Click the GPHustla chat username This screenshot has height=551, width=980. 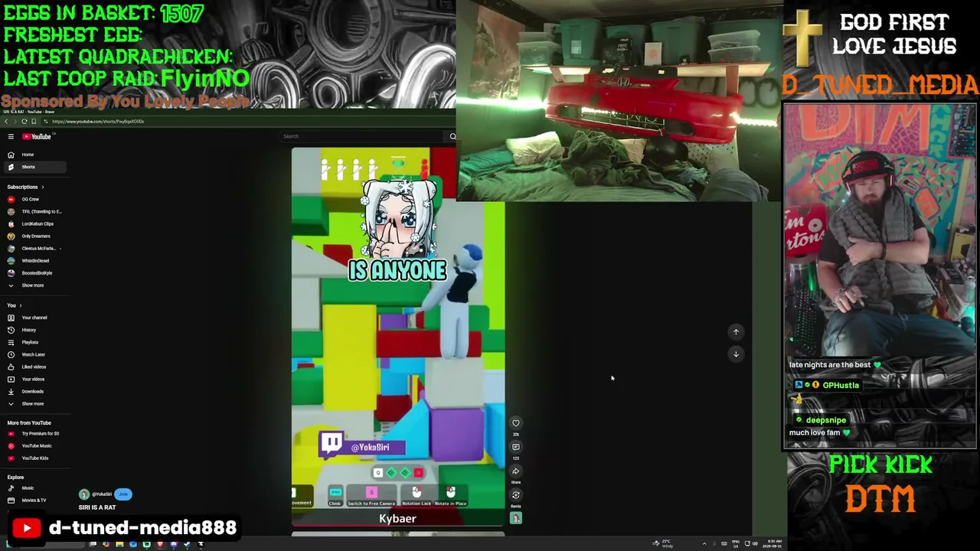841,386
